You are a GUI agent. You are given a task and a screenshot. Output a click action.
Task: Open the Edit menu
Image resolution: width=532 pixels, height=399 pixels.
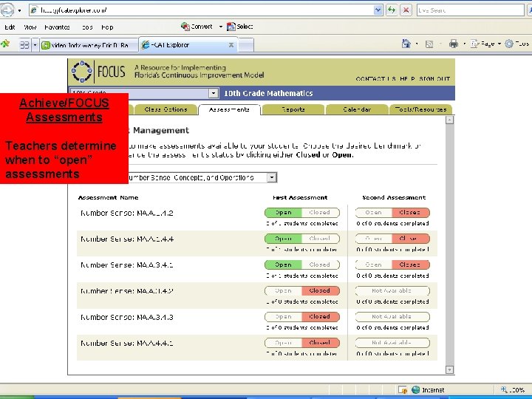tap(10, 27)
